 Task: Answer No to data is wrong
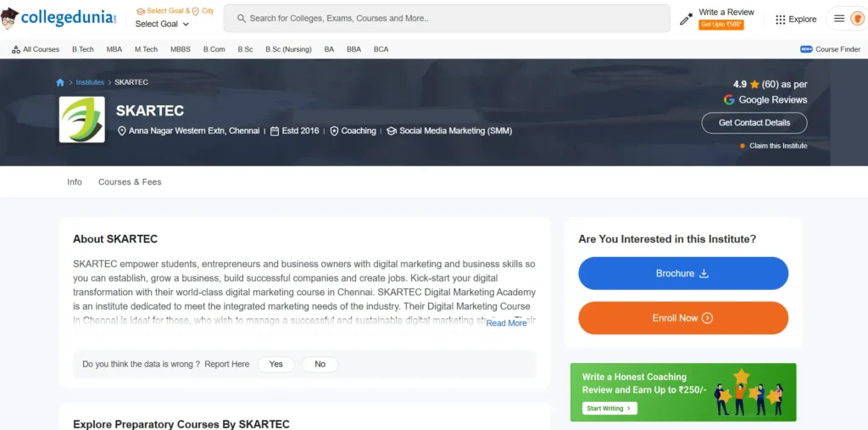click(320, 364)
